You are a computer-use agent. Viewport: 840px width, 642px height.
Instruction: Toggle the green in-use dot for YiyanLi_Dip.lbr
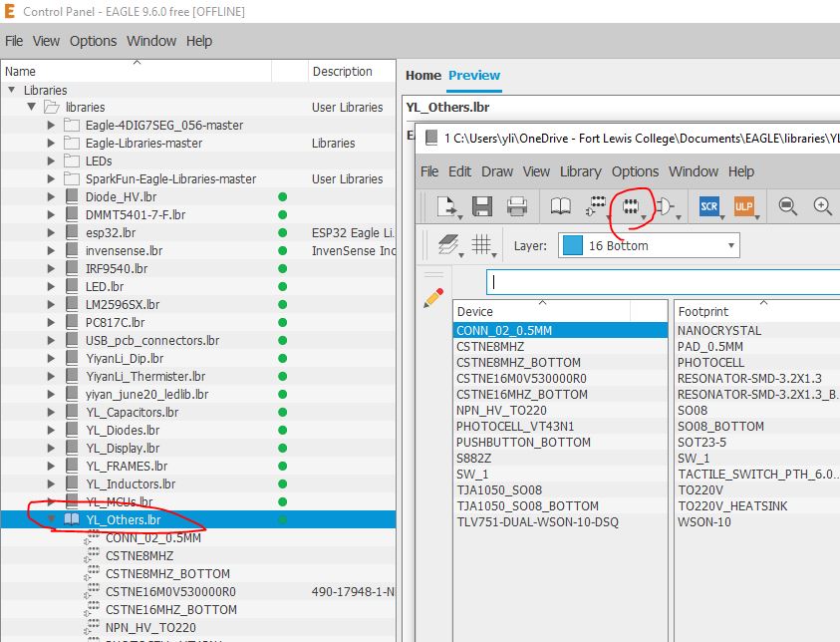pos(282,358)
